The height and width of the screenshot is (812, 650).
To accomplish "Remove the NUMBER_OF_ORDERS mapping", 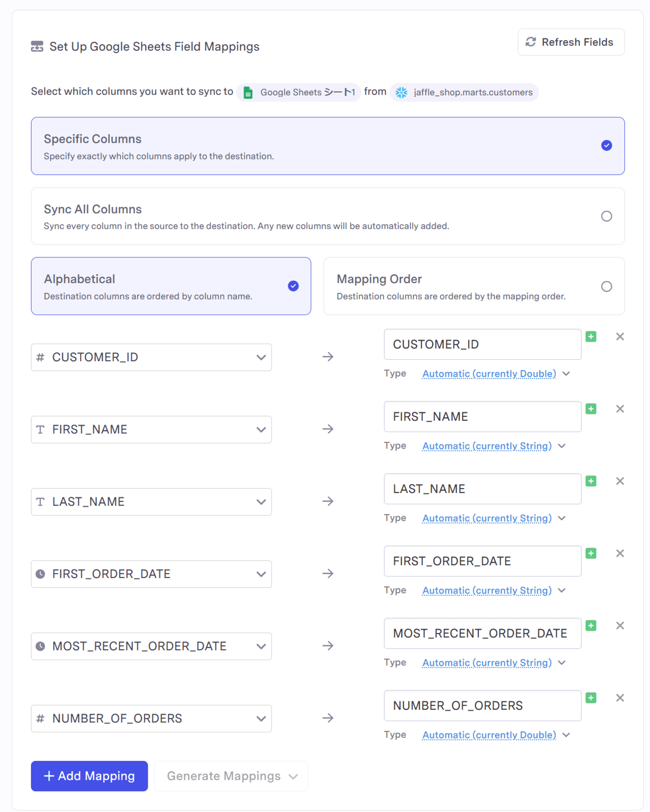I will (x=620, y=698).
